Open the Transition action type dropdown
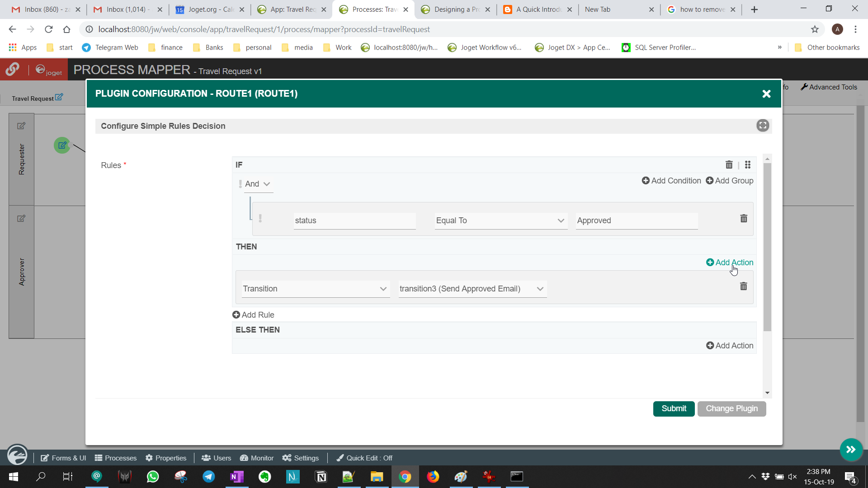This screenshot has width=868, height=488. (315, 289)
